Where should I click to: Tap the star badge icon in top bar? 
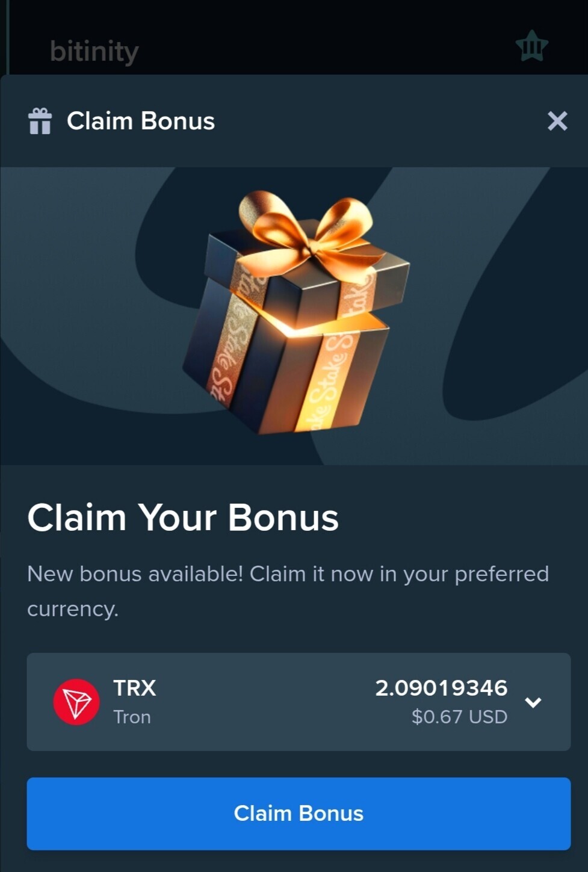click(x=532, y=46)
